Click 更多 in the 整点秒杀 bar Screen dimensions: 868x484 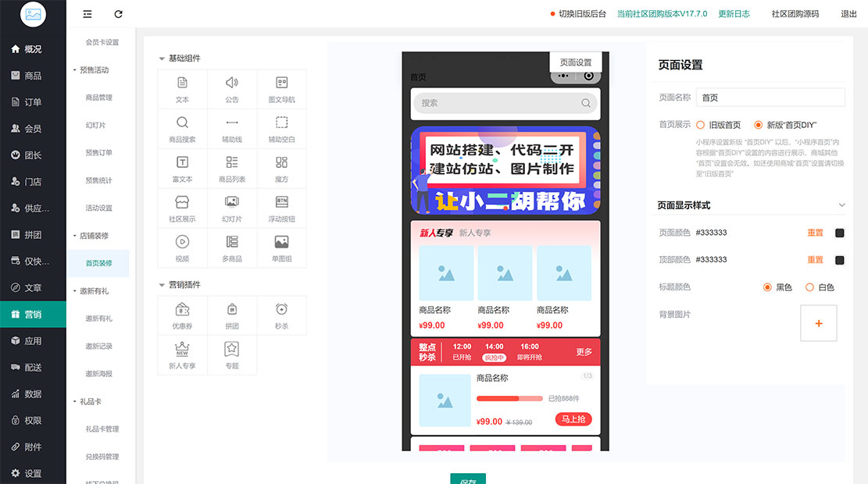584,352
